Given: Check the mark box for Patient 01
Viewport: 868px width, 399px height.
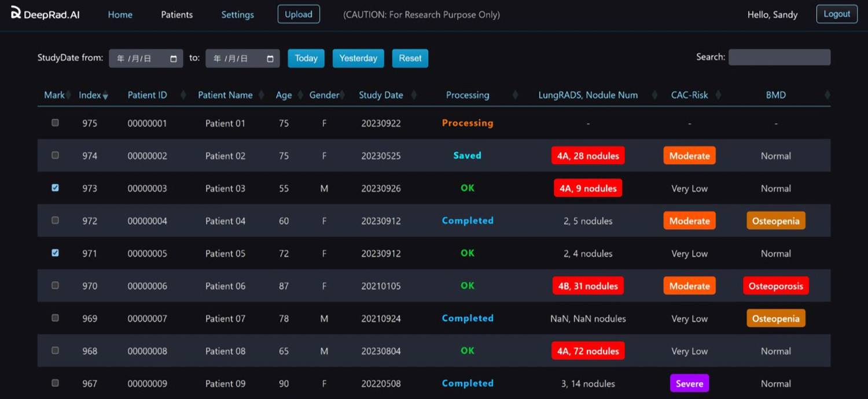Looking at the screenshot, I should click(55, 123).
